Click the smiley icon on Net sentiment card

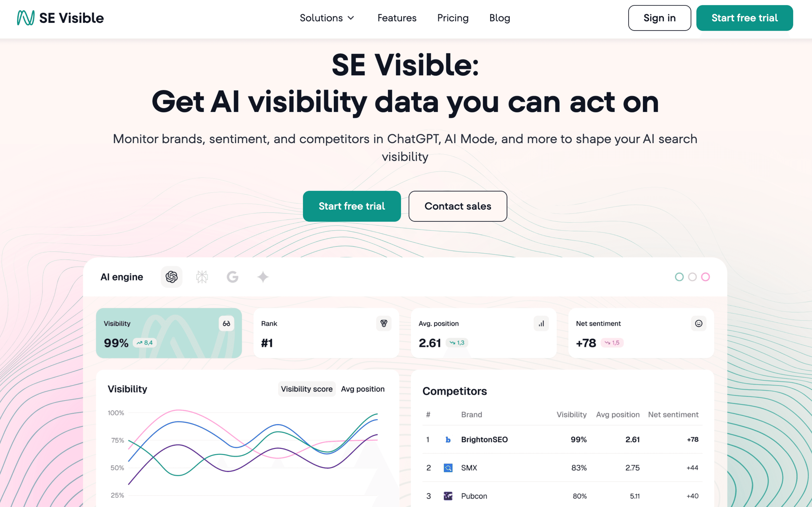click(698, 323)
